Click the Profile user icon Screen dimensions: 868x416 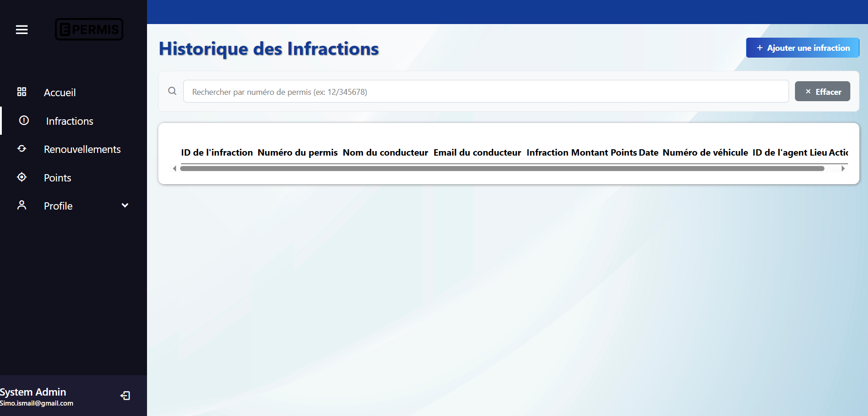click(x=22, y=206)
